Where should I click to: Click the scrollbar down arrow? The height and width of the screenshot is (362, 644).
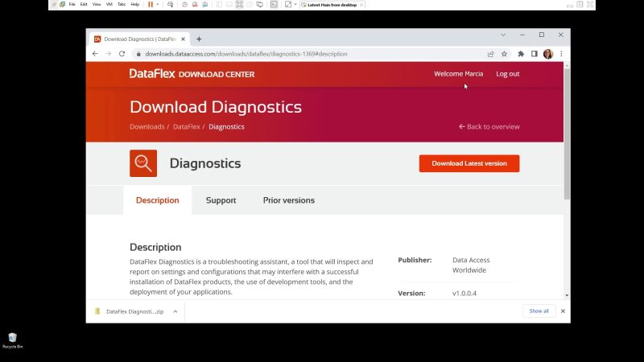567,295
